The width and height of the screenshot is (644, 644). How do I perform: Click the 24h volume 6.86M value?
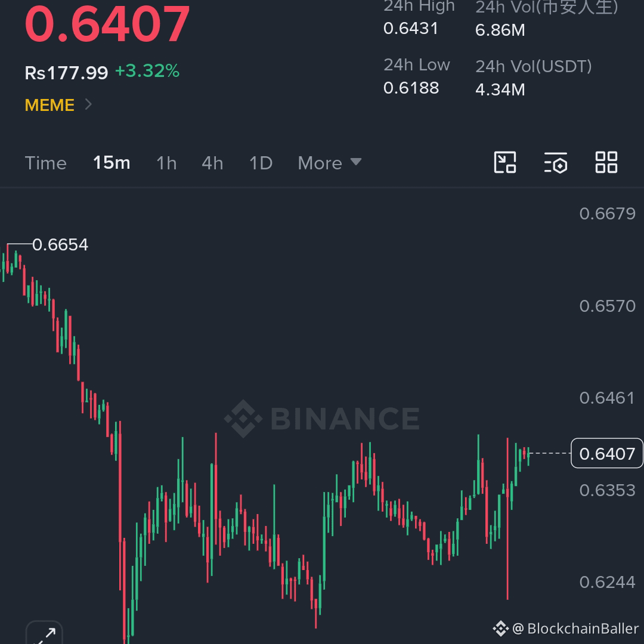tap(500, 30)
